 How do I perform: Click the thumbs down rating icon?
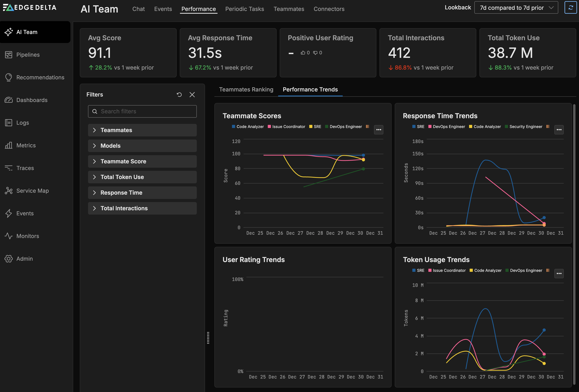point(315,53)
